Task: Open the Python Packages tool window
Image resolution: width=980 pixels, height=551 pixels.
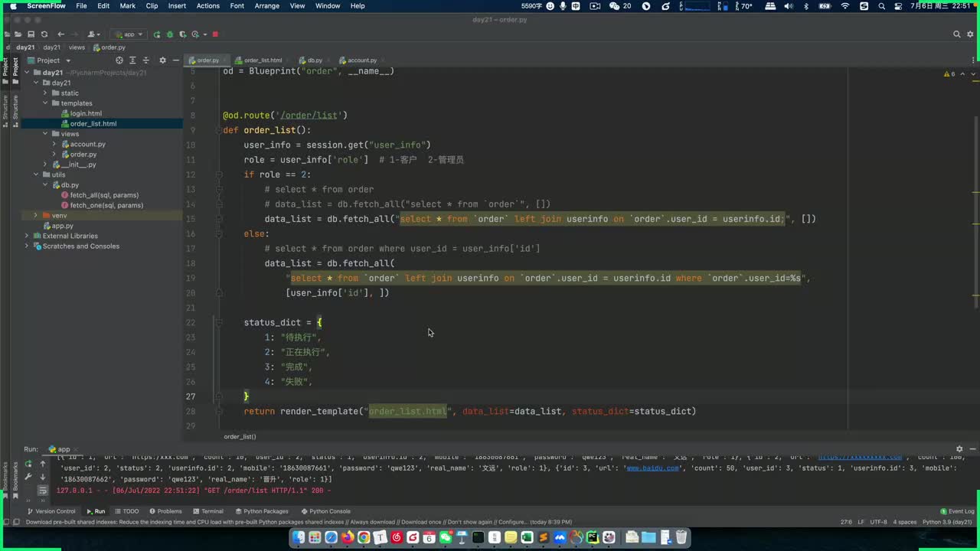Action: [x=262, y=511]
